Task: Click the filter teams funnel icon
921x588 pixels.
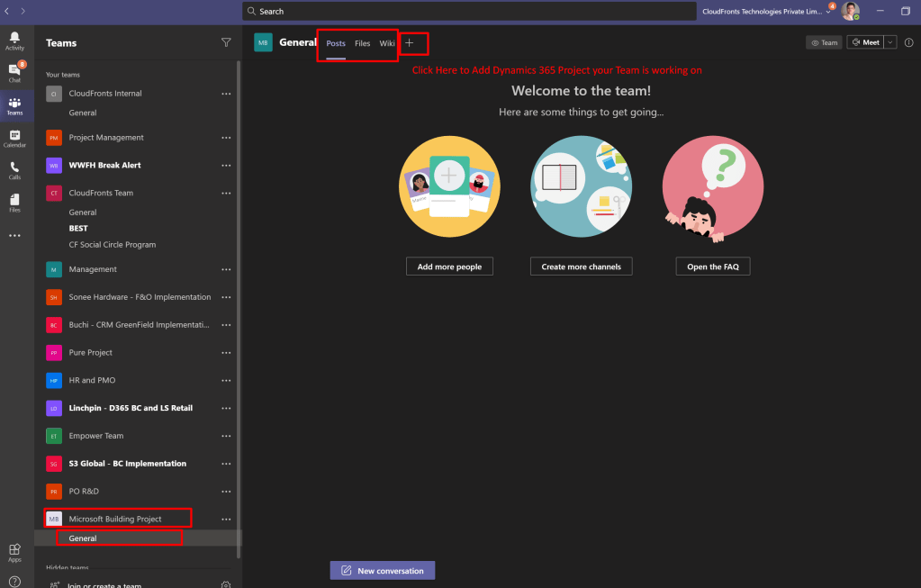Action: tap(226, 42)
